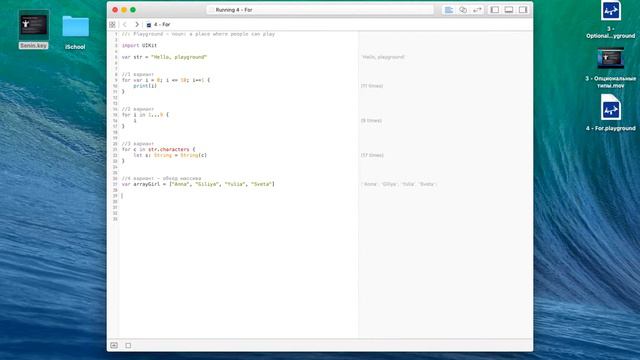Select the Senin.key desktop file
This screenshot has height=360, width=640.
coord(33,29)
